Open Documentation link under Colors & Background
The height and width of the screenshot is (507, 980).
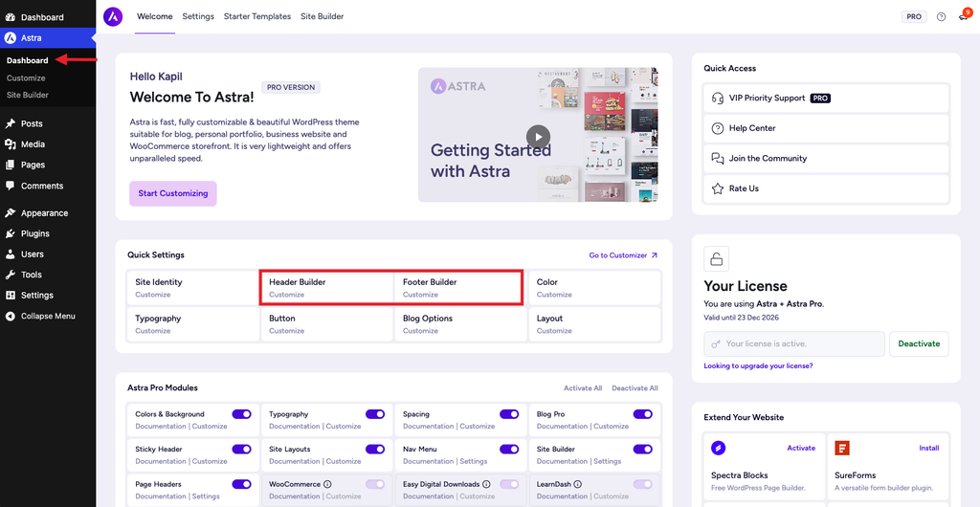(160, 427)
